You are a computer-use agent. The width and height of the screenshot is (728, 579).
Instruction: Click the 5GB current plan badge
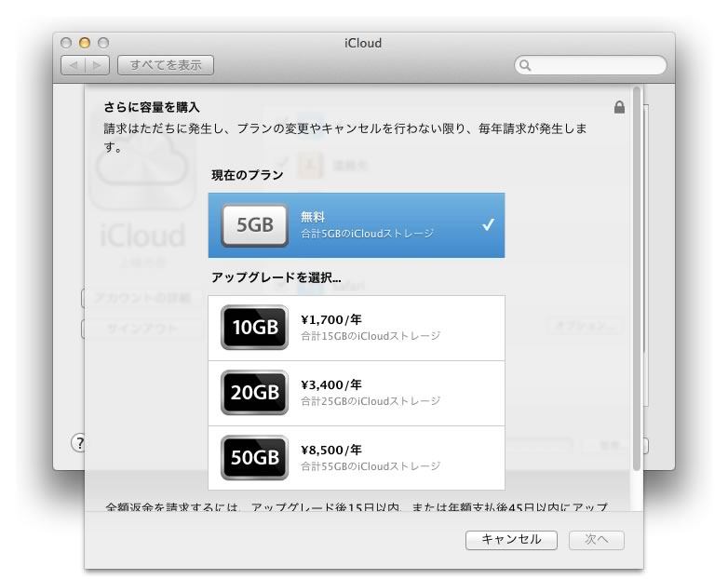click(x=254, y=225)
